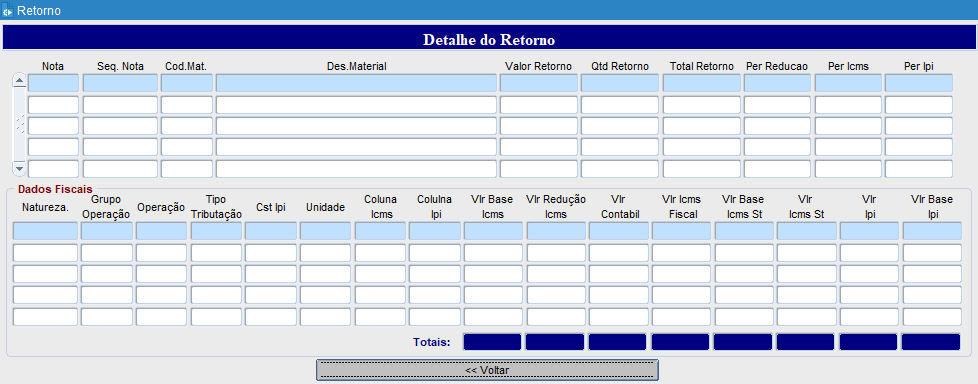Click the first row Qtd Retorno field
The image size is (978, 384).
tap(620, 83)
